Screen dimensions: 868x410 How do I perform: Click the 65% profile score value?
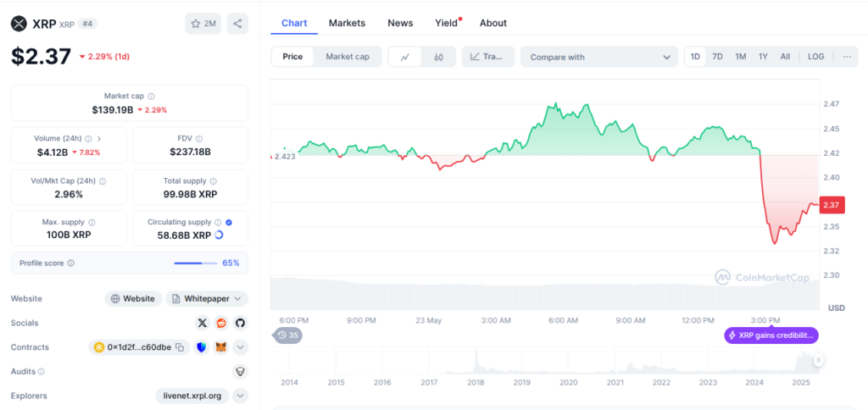[231, 263]
